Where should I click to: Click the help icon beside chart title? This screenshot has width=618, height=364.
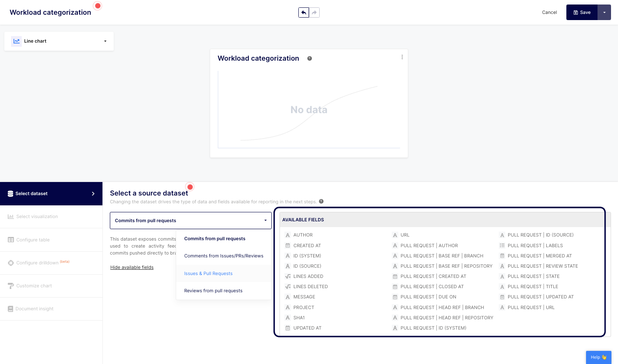309,59
